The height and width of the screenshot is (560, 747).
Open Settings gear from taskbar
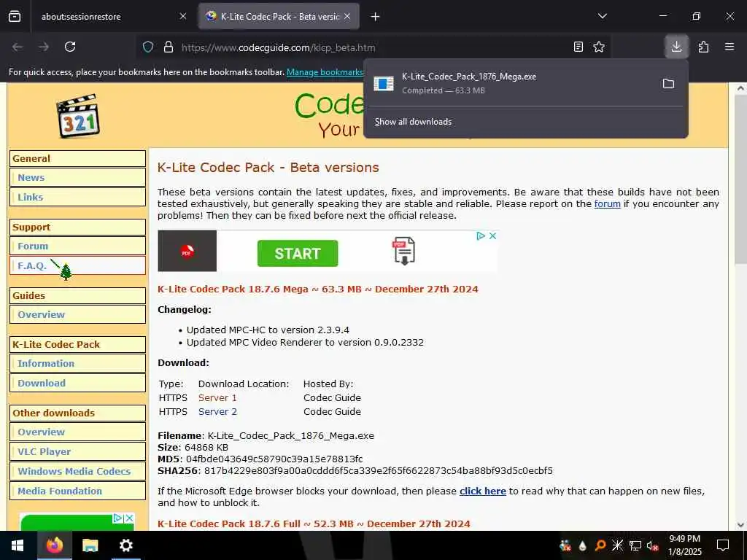click(125, 545)
